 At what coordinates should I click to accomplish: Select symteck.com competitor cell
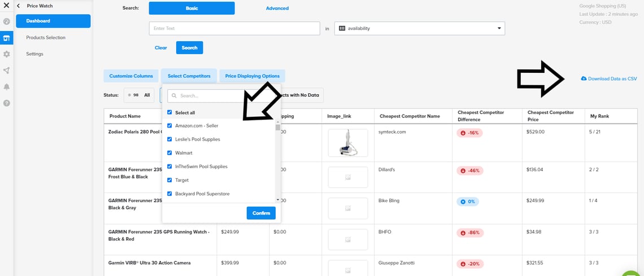[391, 132]
